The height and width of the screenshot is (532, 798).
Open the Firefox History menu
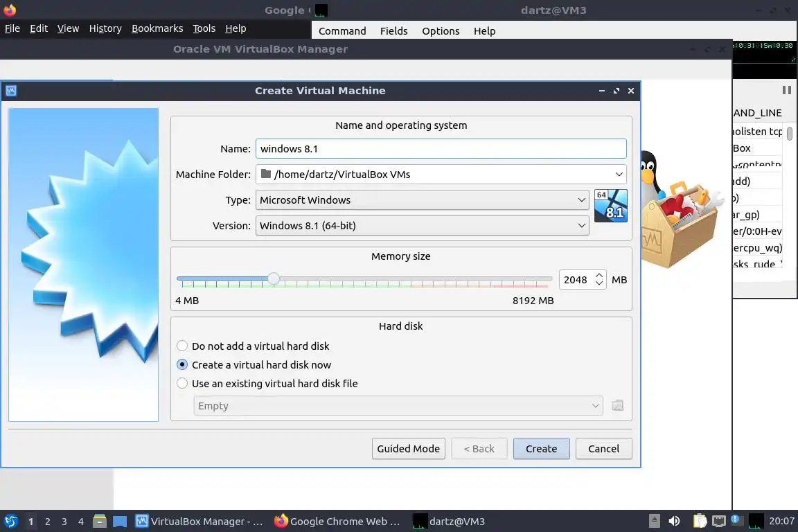(105, 28)
